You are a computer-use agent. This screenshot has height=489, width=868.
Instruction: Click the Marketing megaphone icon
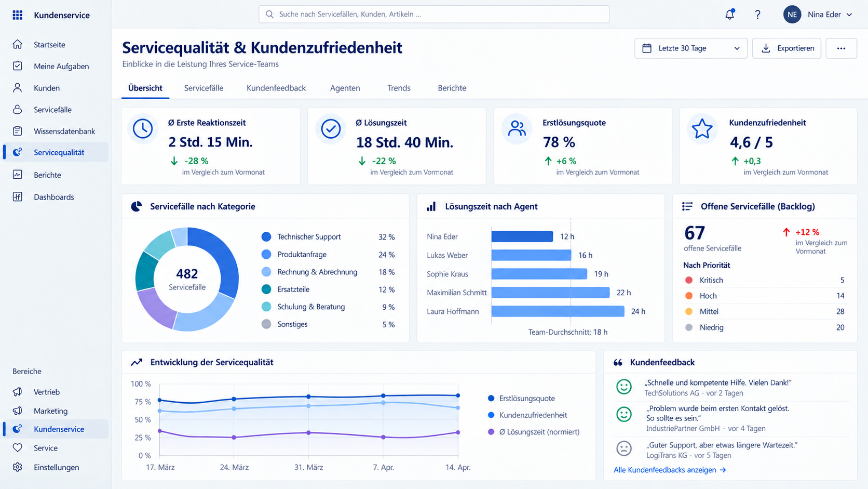[x=18, y=411]
